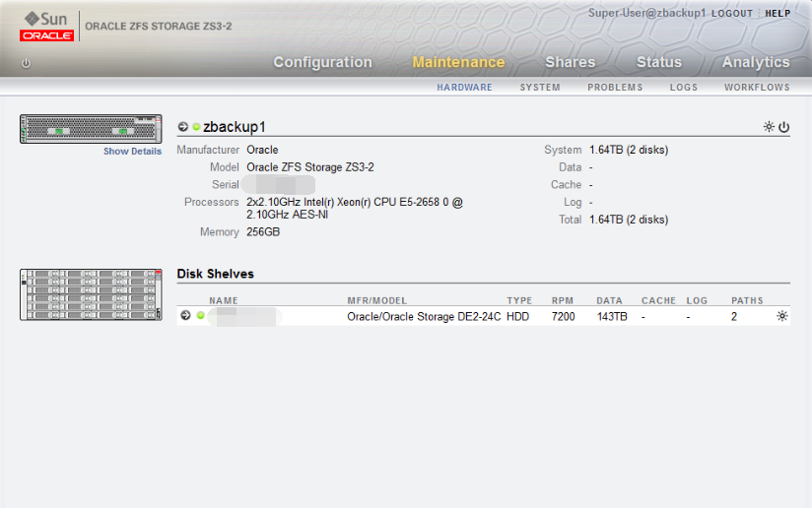Click the power icon below Oracle logo
The width and height of the screenshot is (812, 508).
point(26,63)
